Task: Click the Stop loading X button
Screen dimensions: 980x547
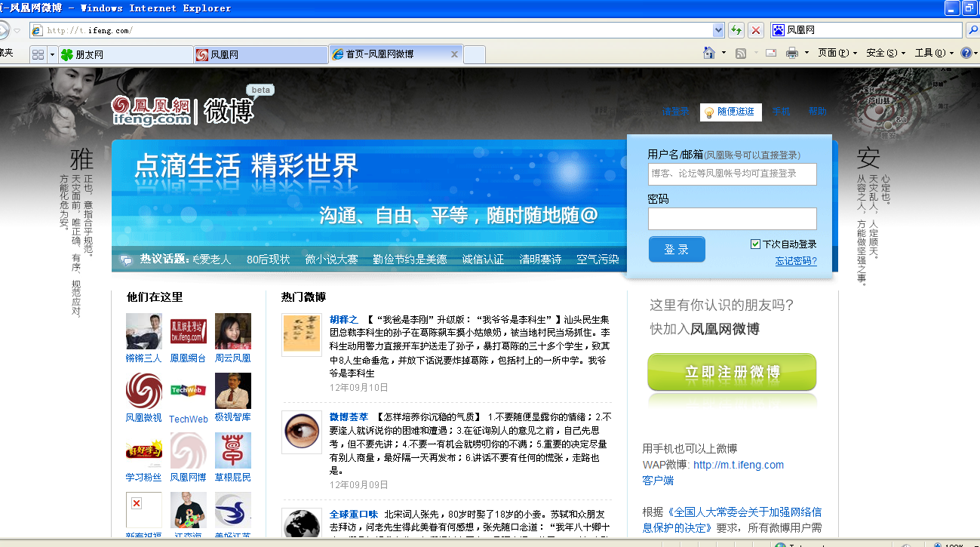Action: (x=755, y=30)
